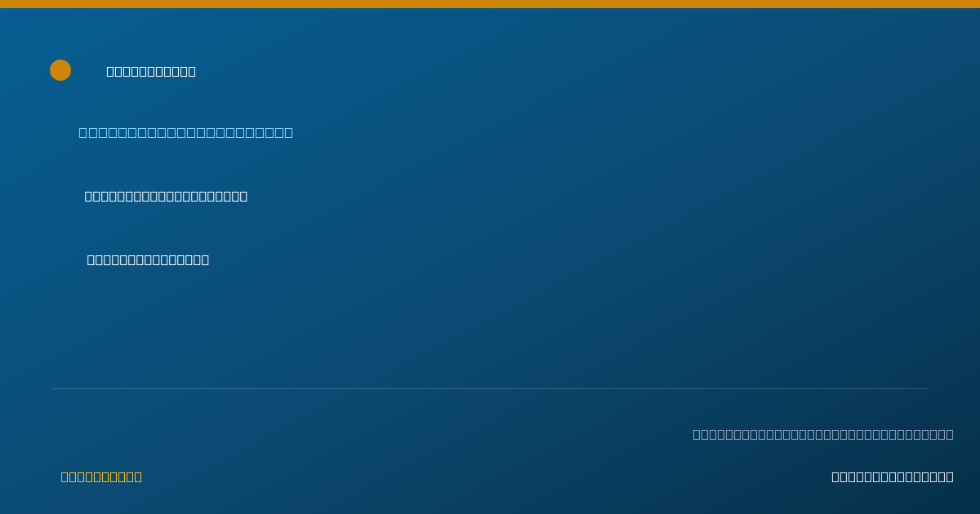The width and height of the screenshot is (980, 514).
Task: Select the white title text beside the orange circle
Action: [151, 71]
